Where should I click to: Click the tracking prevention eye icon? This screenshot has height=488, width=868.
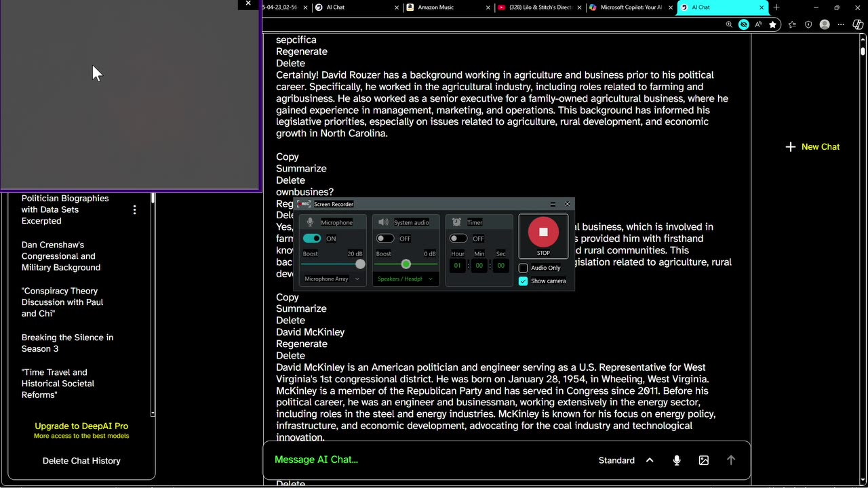744,24
